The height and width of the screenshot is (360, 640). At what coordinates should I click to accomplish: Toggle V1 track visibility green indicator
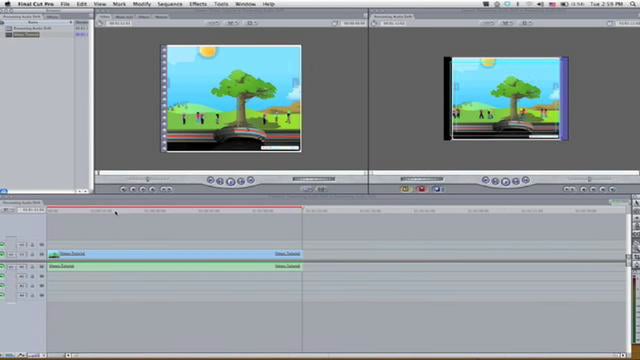[x=2, y=255]
